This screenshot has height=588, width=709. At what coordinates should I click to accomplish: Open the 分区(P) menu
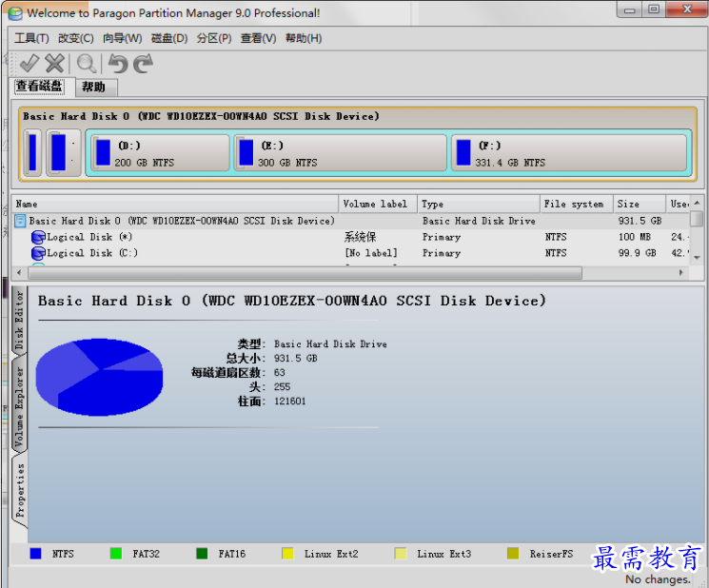point(214,38)
